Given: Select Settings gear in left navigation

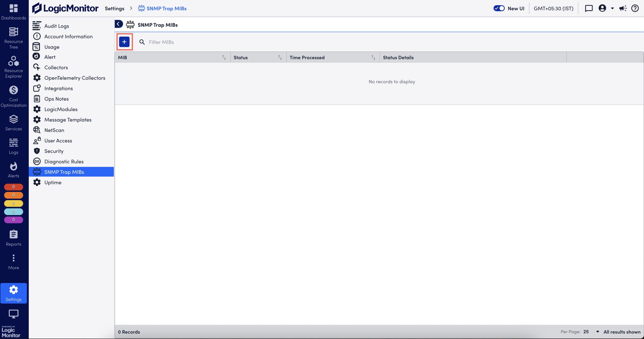Looking at the screenshot, I should click(14, 293).
